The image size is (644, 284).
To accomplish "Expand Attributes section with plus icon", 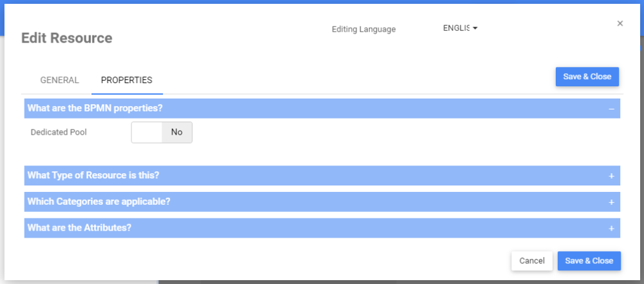I will coord(611,229).
